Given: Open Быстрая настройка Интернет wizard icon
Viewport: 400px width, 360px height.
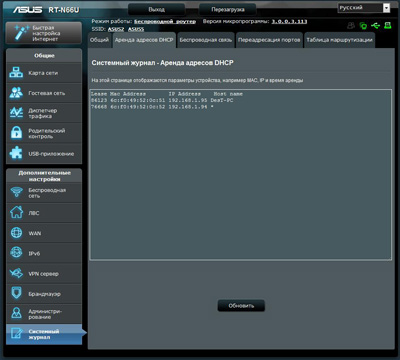Looking at the screenshot, I should tap(21, 33).
